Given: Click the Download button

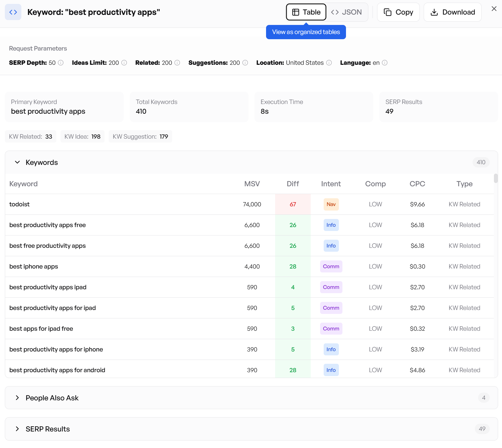Looking at the screenshot, I should point(452,12).
